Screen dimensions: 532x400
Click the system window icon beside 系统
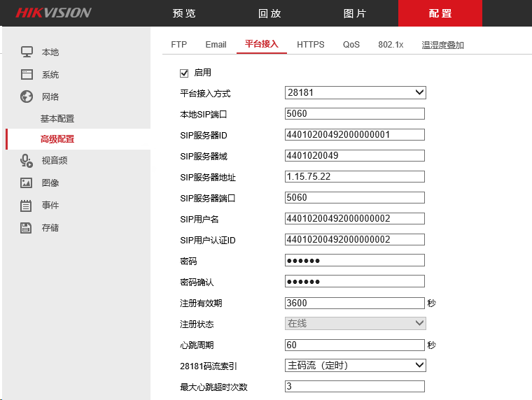point(27,74)
